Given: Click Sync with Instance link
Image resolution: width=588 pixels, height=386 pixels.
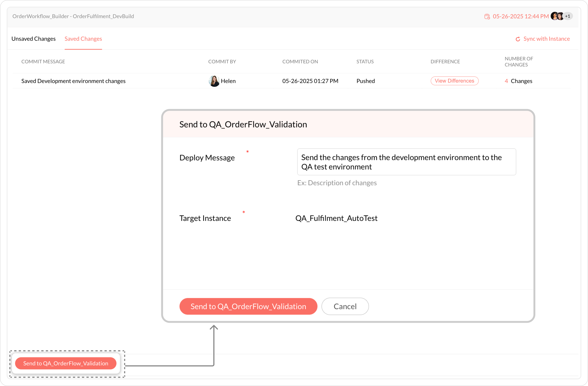Looking at the screenshot, I should (547, 39).
